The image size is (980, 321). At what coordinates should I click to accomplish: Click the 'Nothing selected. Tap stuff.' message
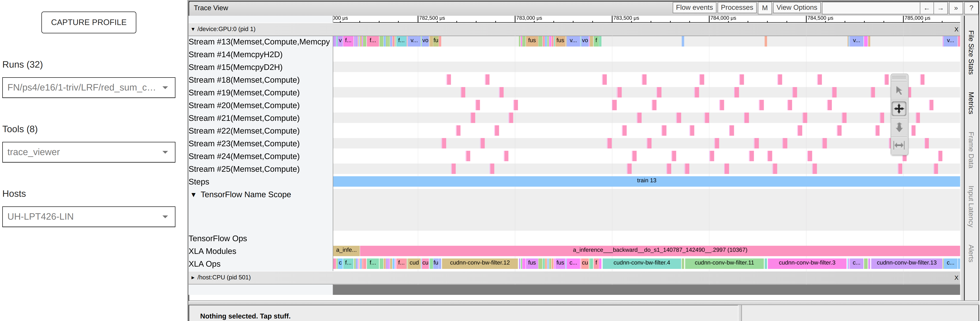click(245, 316)
